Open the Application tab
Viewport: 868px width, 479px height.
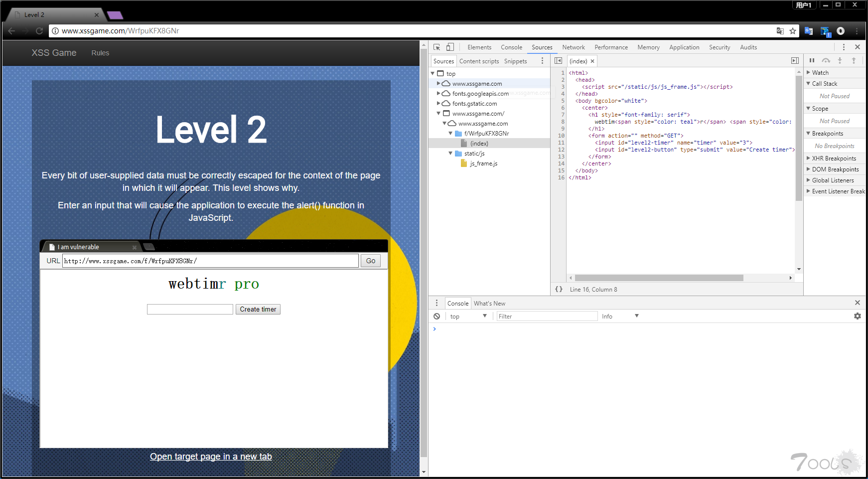click(684, 47)
